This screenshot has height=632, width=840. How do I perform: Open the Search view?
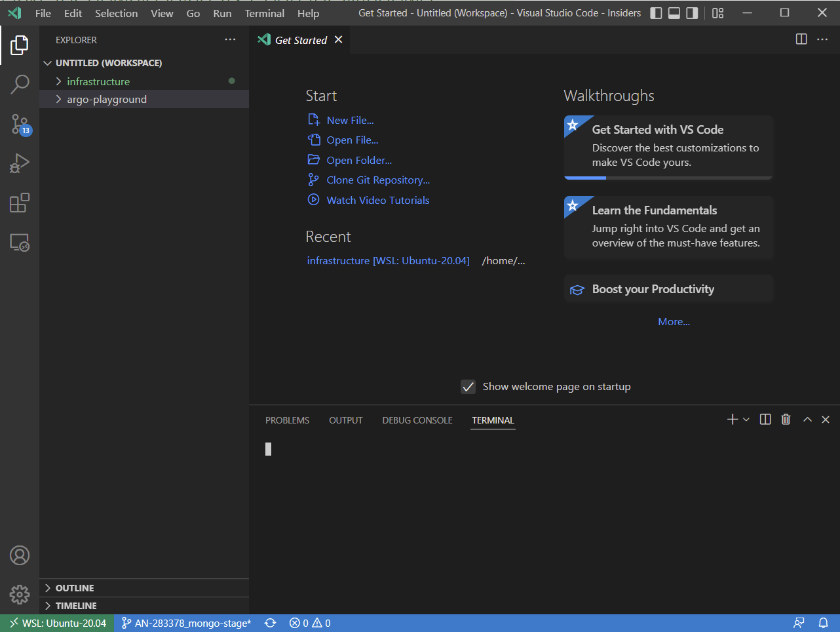[x=20, y=84]
